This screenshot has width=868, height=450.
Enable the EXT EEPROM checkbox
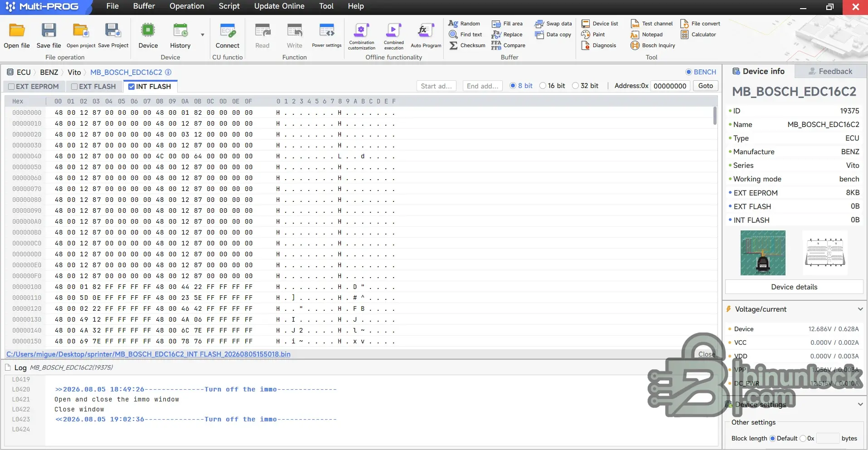tap(11, 87)
